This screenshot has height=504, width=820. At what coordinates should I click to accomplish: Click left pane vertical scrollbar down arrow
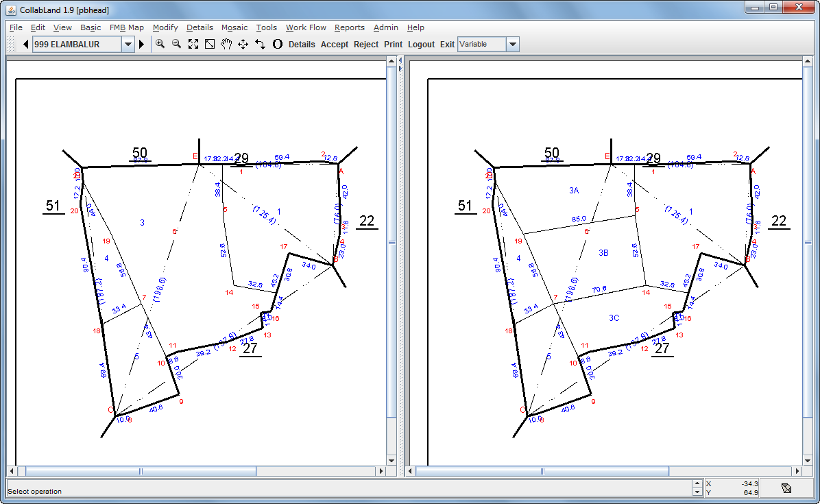pyautogui.click(x=391, y=461)
